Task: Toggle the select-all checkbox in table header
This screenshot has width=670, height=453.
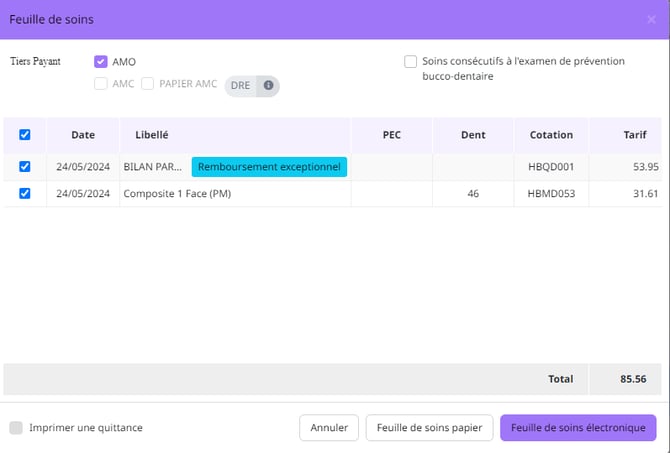Action: click(25, 135)
